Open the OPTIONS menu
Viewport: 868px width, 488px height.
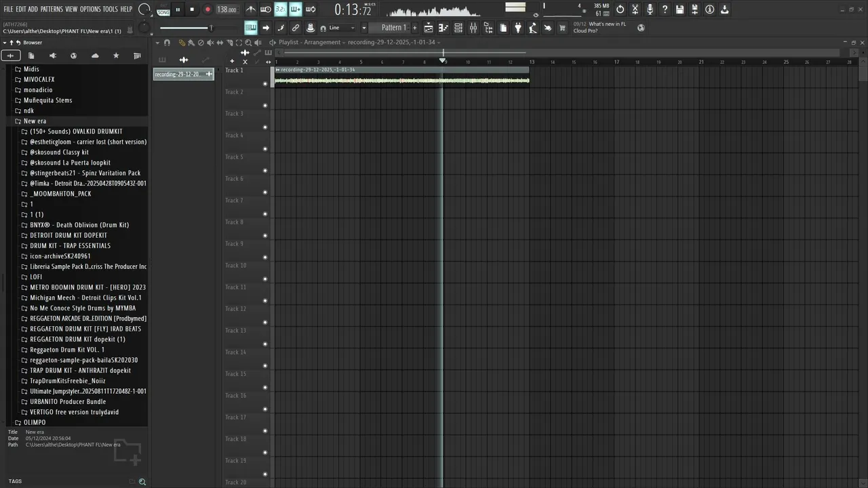point(90,9)
